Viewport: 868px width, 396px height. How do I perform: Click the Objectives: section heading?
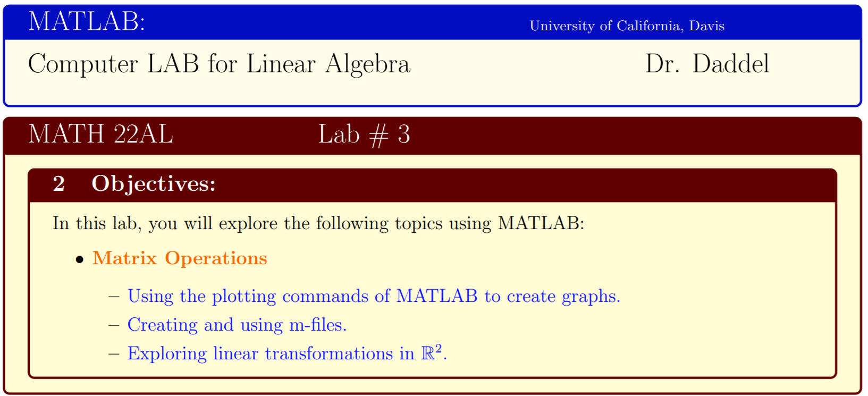(154, 184)
